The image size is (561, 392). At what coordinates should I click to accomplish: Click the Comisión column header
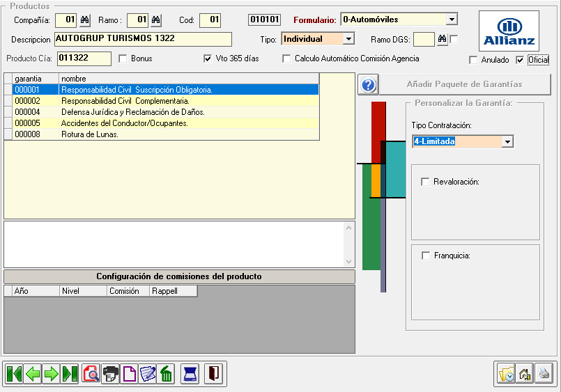pos(128,291)
